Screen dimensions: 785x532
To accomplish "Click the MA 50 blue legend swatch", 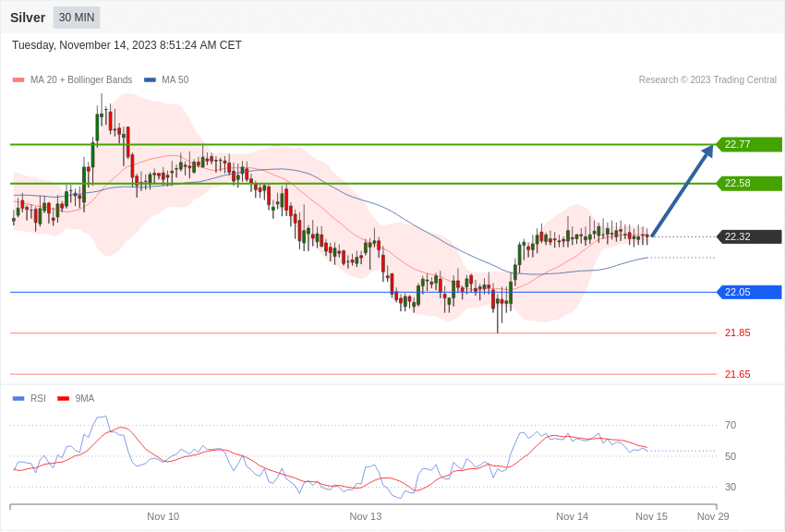I will click(x=150, y=80).
